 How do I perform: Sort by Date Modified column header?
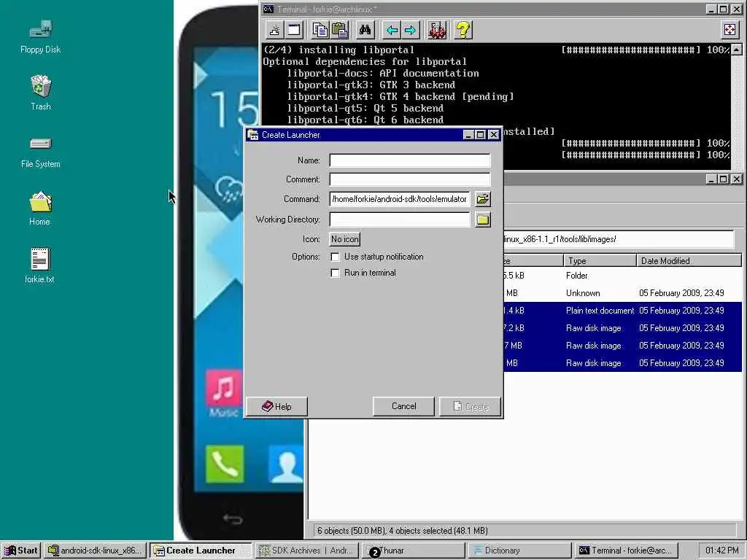[x=689, y=260]
